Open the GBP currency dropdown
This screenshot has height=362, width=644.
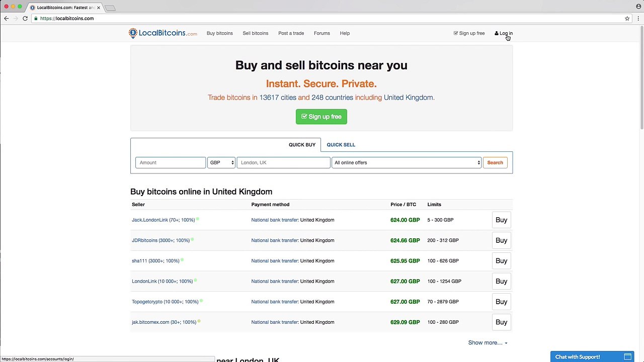221,162
